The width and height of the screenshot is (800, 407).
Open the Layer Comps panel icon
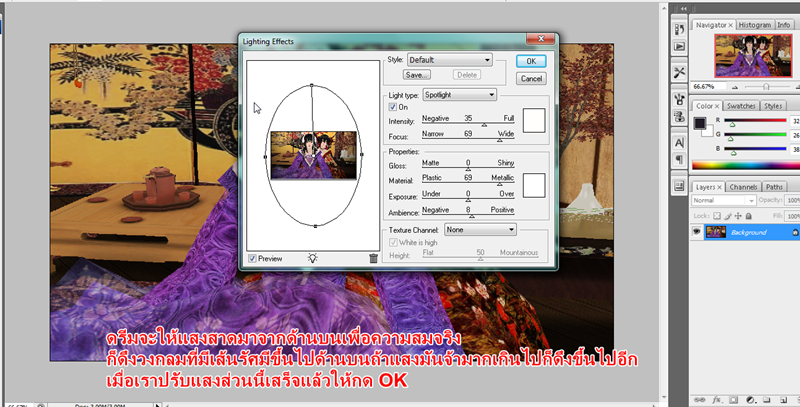pyautogui.click(x=679, y=186)
